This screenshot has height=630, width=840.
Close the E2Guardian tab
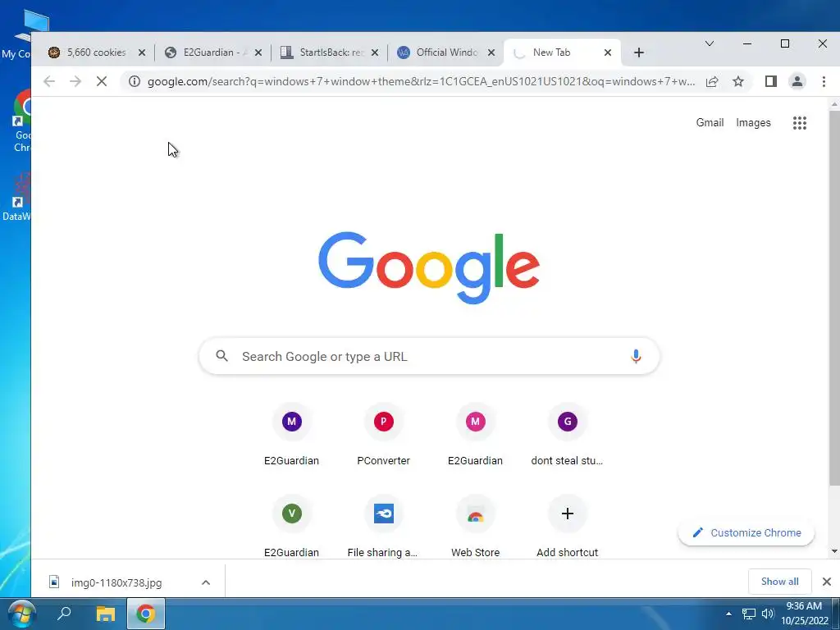pyautogui.click(x=258, y=52)
